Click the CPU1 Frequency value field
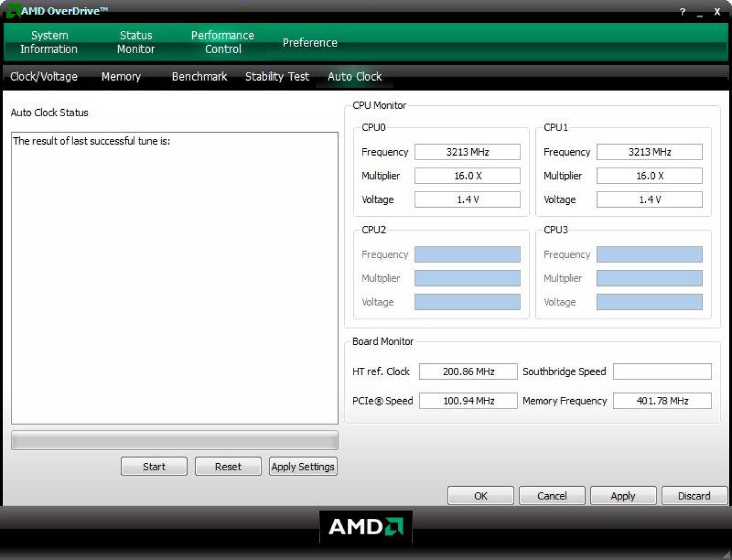The image size is (732, 560). pos(650,152)
